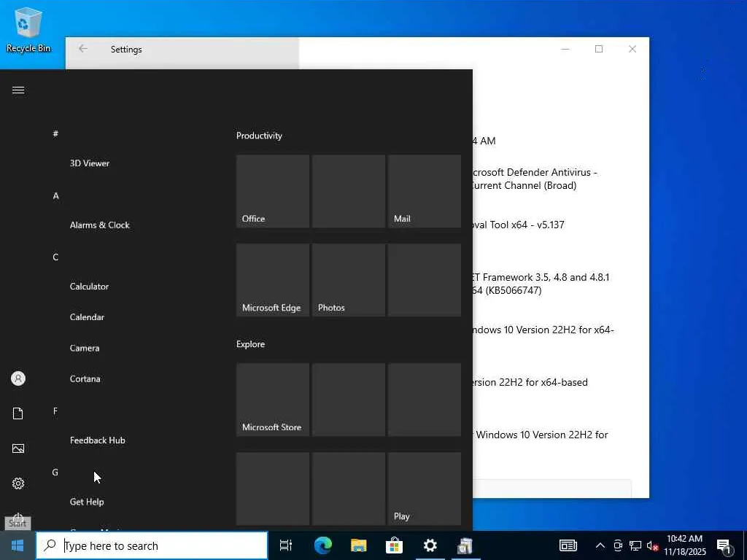Open the Play tile

[425, 489]
